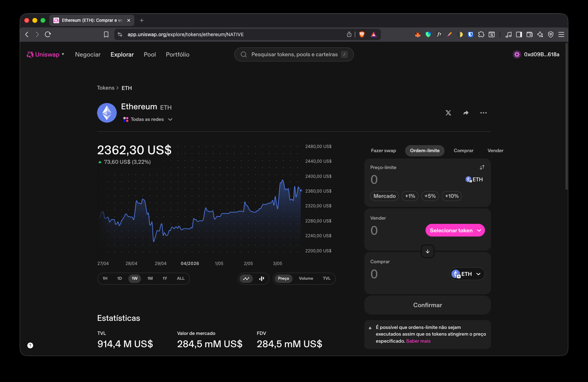The height and width of the screenshot is (382, 588).
Task: Go to the Pool nav item
Action: click(x=150, y=54)
